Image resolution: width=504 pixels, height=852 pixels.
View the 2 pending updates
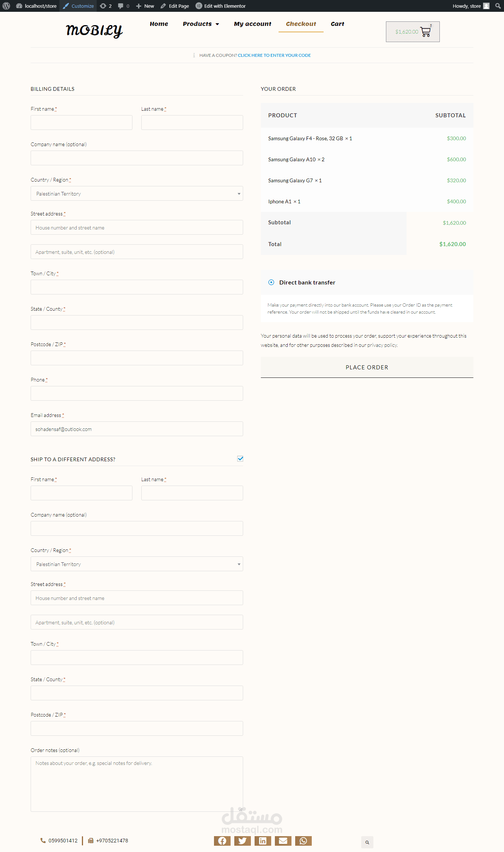tap(106, 6)
